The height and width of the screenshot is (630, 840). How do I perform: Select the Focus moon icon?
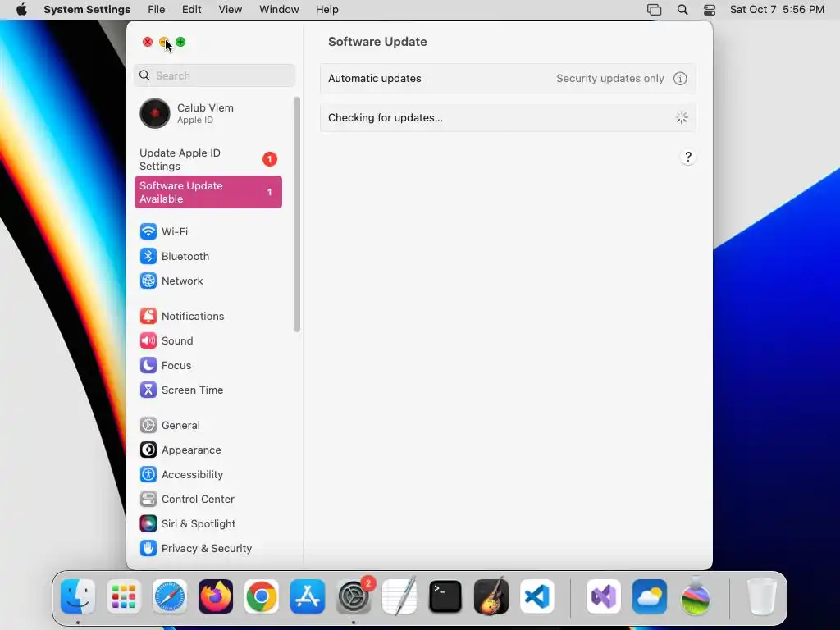(148, 365)
